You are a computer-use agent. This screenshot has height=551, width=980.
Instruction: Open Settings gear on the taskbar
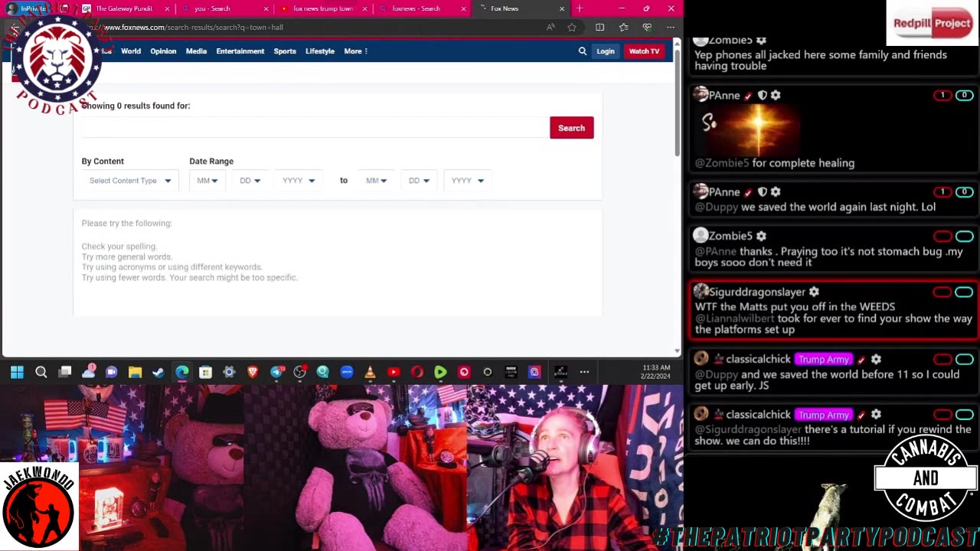point(229,372)
